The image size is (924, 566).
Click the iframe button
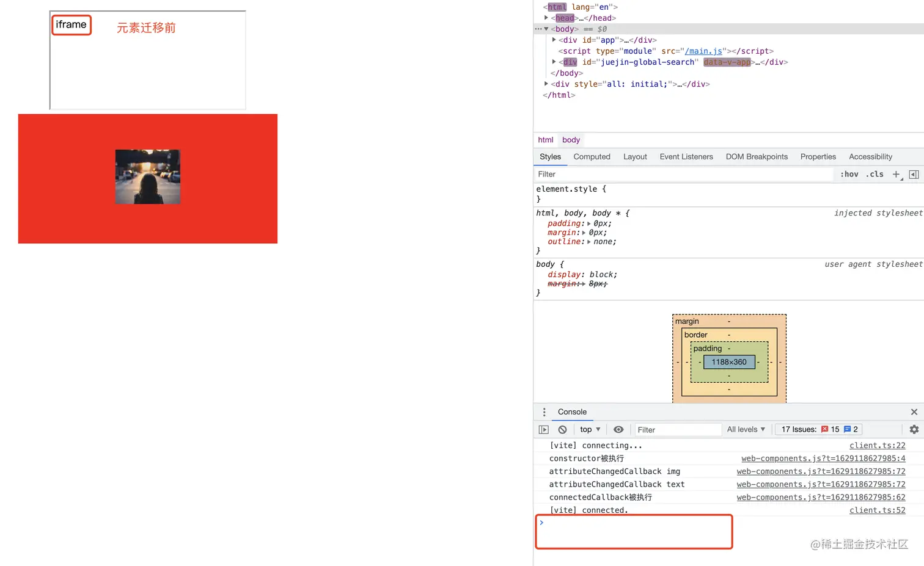coord(71,25)
